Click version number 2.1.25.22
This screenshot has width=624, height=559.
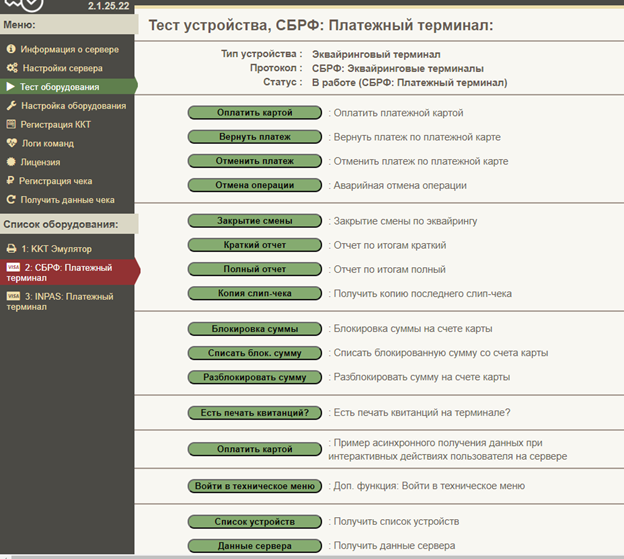(x=109, y=6)
